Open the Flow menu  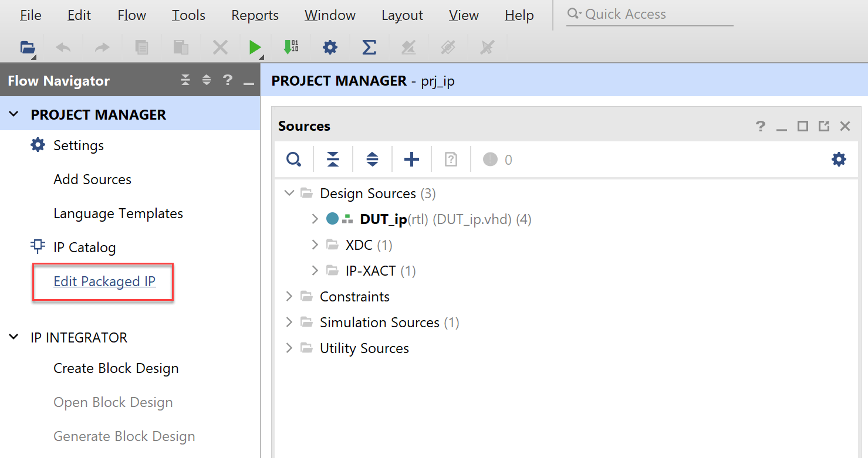[131, 15]
